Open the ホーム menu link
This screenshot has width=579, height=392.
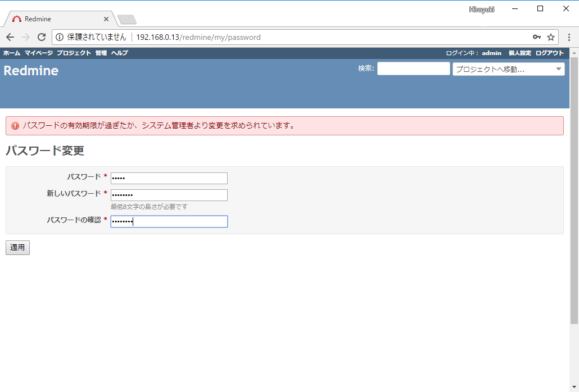12,53
